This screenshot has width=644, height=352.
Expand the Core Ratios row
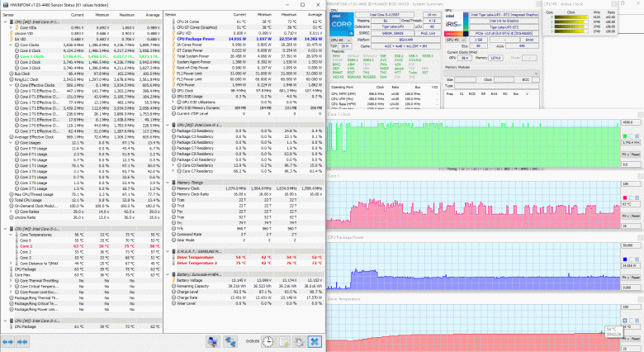click(x=11, y=212)
